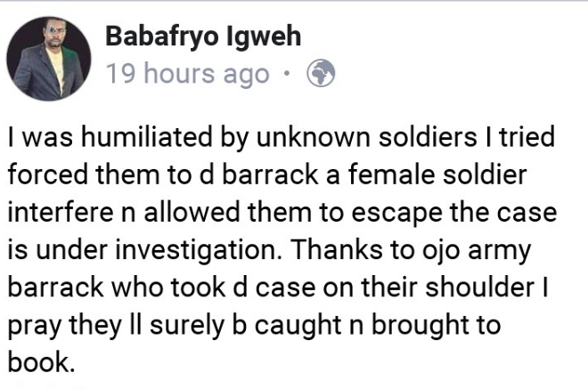Click the dot separator beside the timestamp
The height and width of the screenshot is (389, 588).
click(x=287, y=73)
